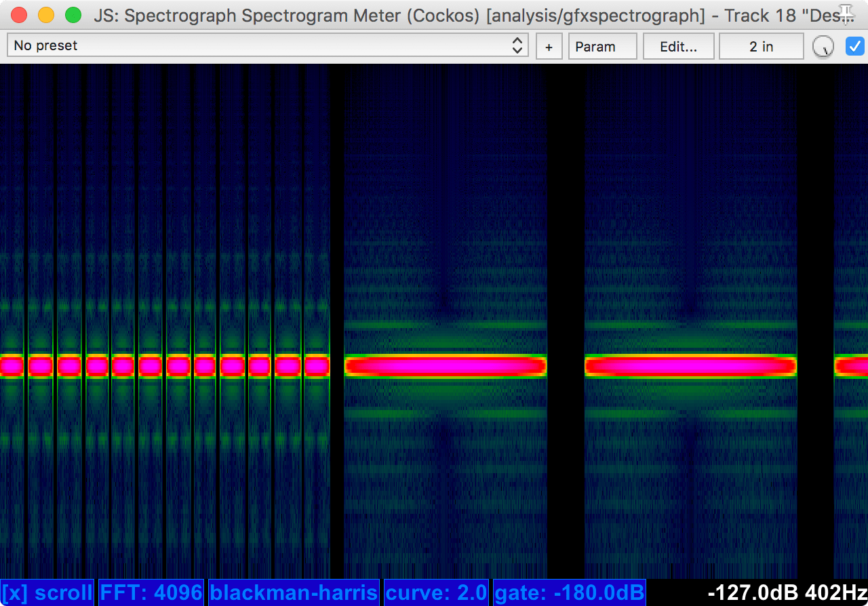Open the "2 in" pin routing button
Image resolution: width=868 pixels, height=606 pixels.
point(761,47)
